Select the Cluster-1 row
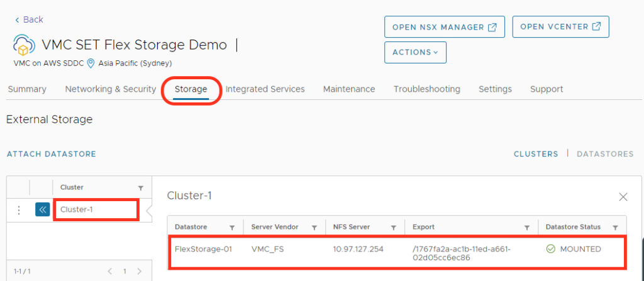 click(79, 210)
